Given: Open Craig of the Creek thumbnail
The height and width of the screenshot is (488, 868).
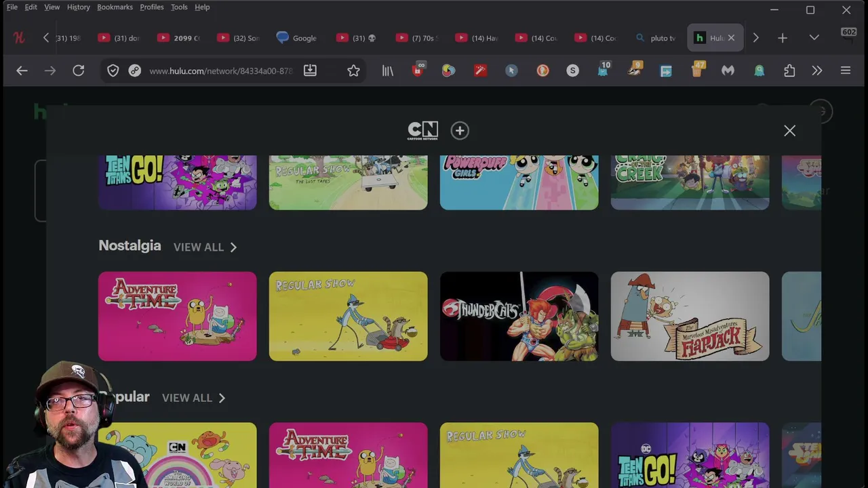Looking at the screenshot, I should [x=690, y=182].
